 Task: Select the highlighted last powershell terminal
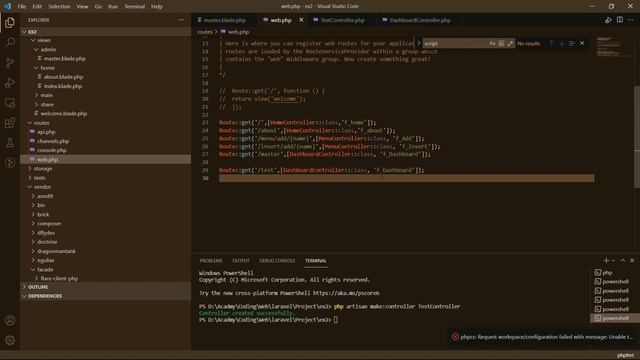click(x=615, y=318)
